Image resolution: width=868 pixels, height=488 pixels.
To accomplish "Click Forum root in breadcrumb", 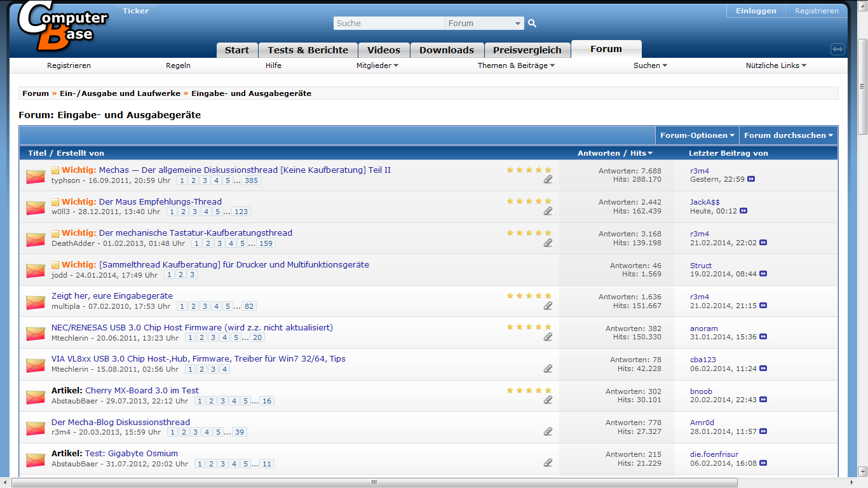I will pyautogui.click(x=36, y=93).
